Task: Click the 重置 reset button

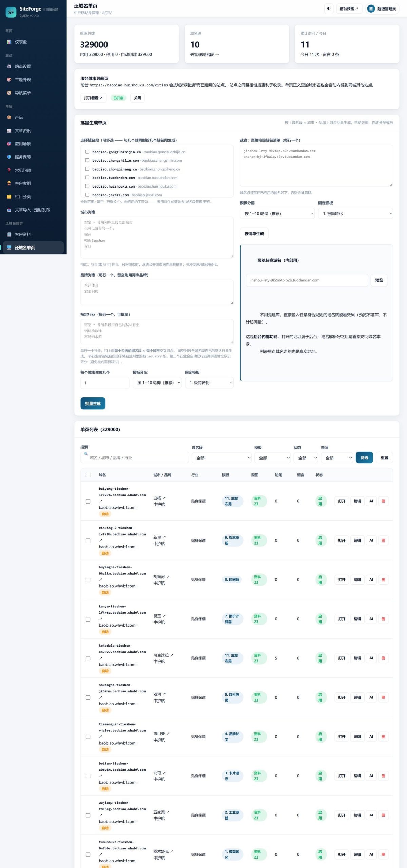Action: [384, 458]
